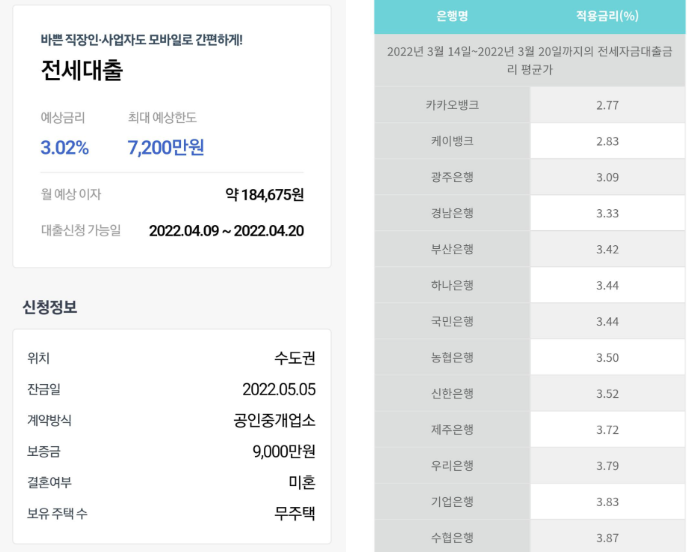Viewport: 687px width, 553px height.
Task: Click the 최대 예상한도 label
Action: click(162, 117)
